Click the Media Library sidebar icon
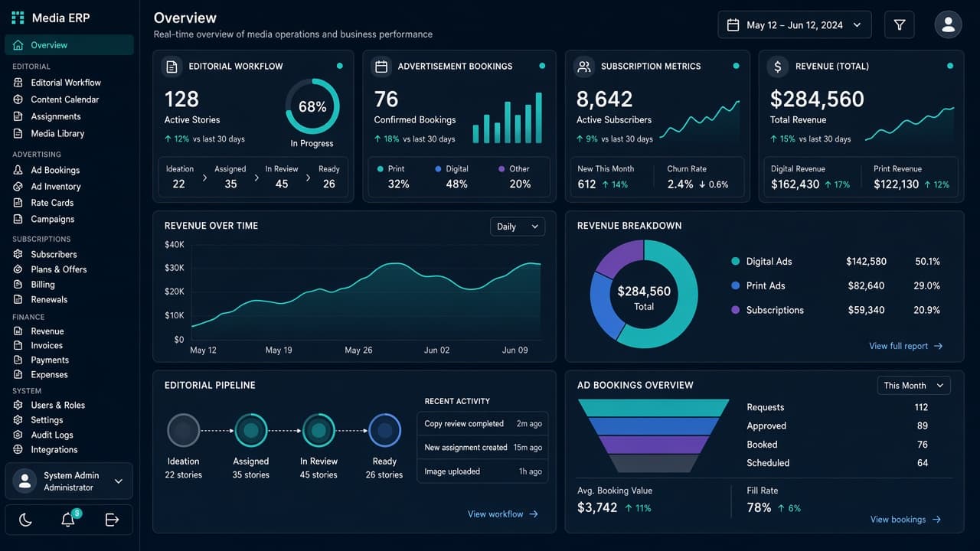Viewport: 980px width, 551px height. tap(18, 133)
